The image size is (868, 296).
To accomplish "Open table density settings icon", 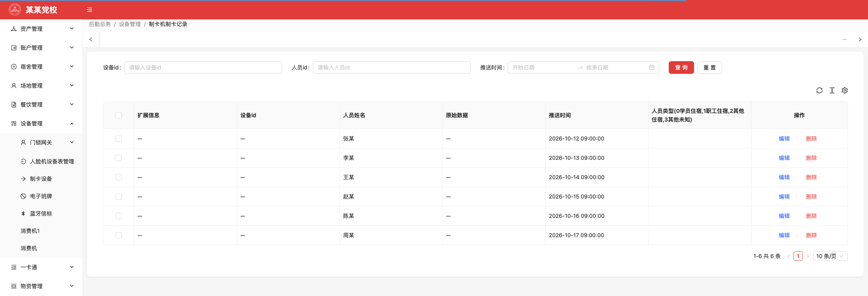I will [832, 90].
